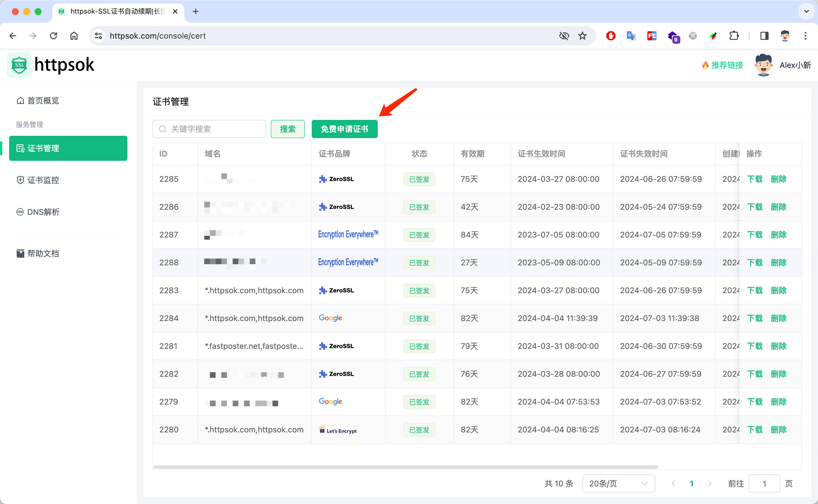818x504 pixels.
Task: Click the browser extensions puzzle icon
Action: (734, 36)
